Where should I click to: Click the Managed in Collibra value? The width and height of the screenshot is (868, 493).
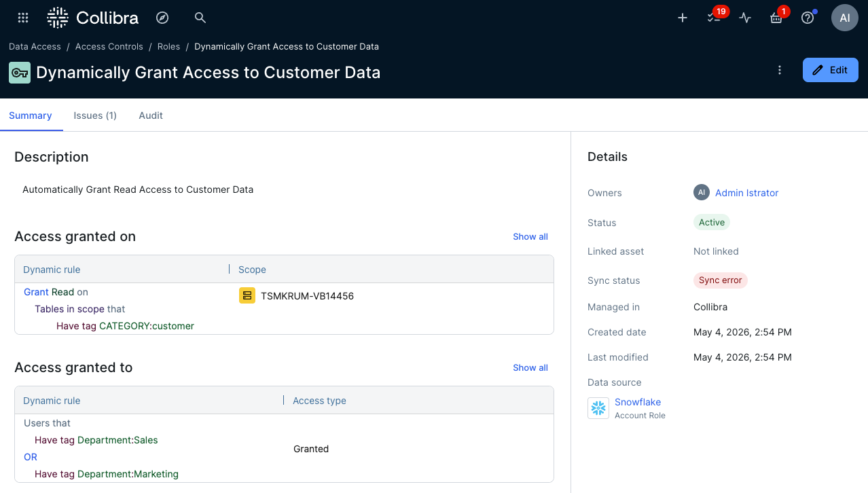710,307
